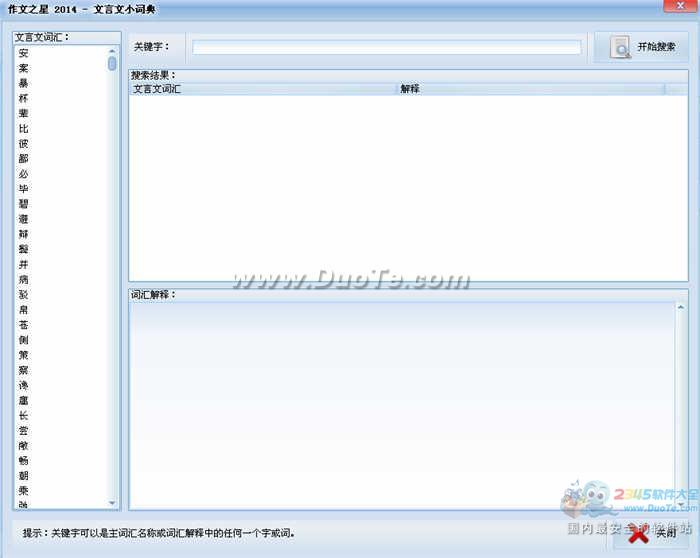
Task: Click the magnifier icon on the search button
Action: click(620, 48)
